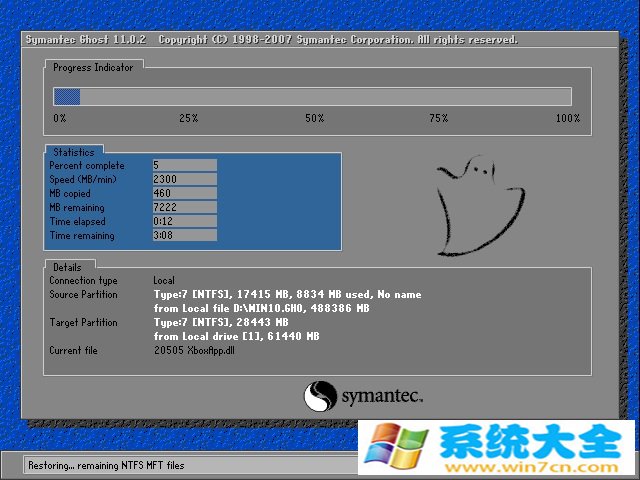Click the current file XboxApp.dll entry

click(195, 351)
